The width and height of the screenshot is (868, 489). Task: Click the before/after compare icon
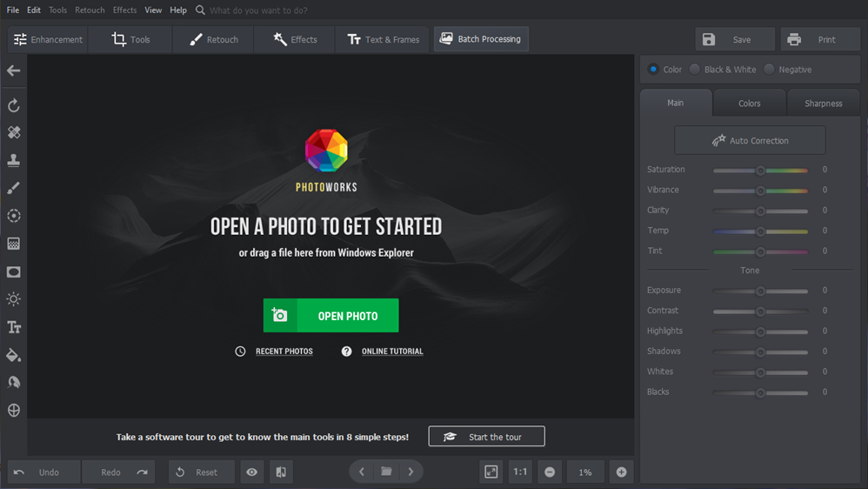point(281,472)
